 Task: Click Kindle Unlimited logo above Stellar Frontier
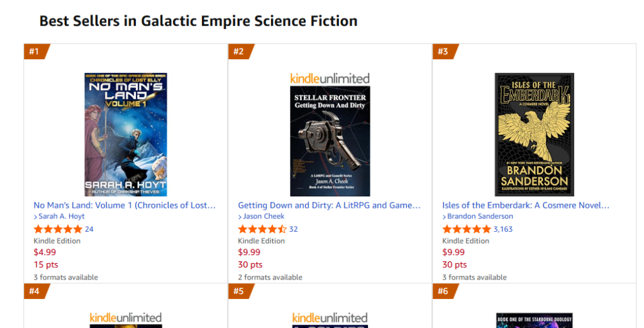point(330,79)
